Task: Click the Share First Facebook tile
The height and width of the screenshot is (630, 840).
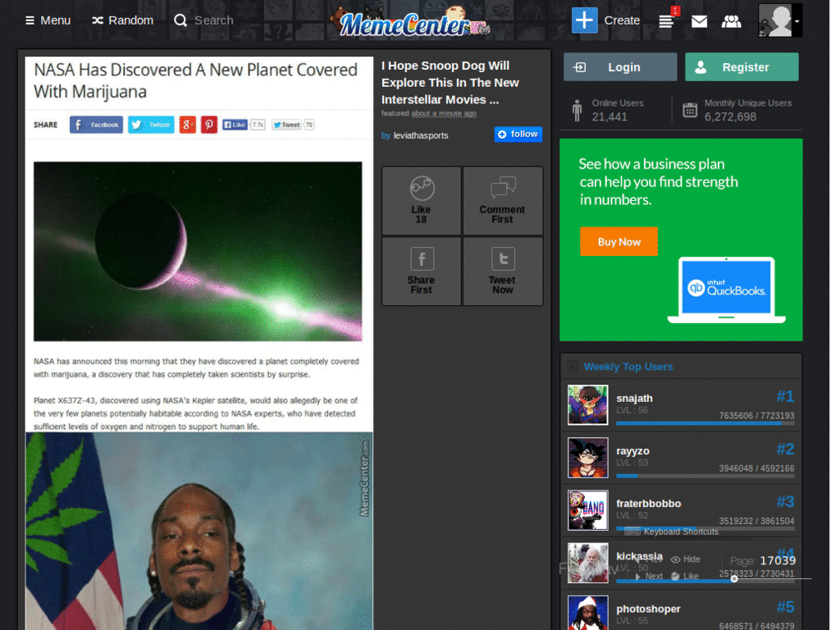Action: pyautogui.click(x=422, y=271)
